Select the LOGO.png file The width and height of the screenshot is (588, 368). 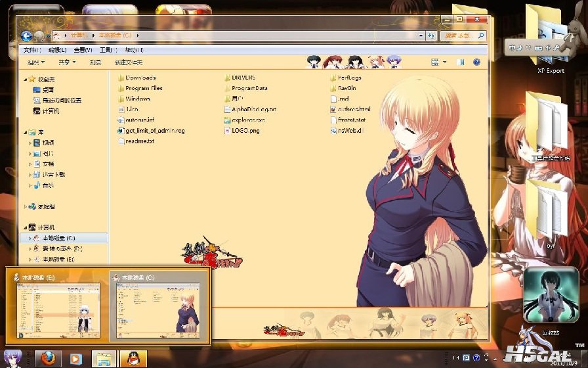[x=242, y=130]
